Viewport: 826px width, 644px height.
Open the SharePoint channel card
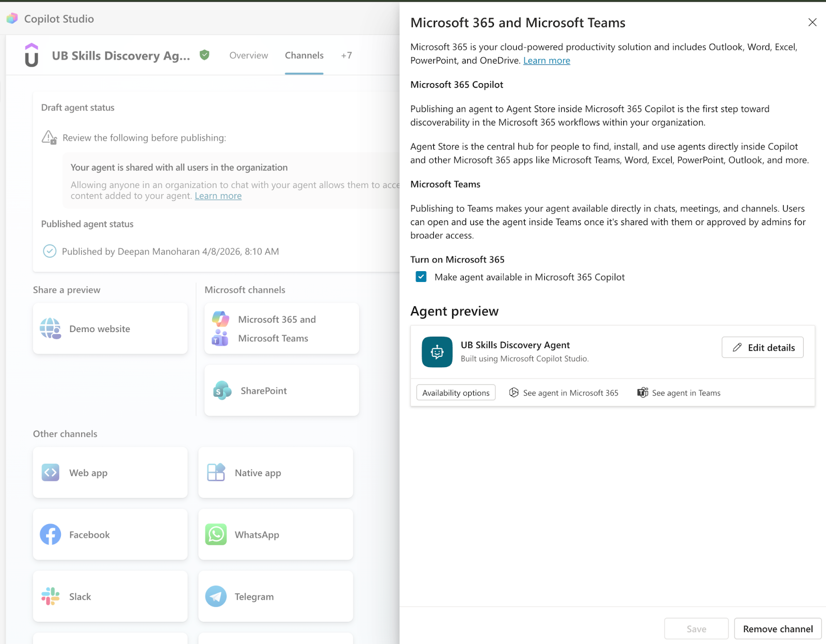pos(282,390)
